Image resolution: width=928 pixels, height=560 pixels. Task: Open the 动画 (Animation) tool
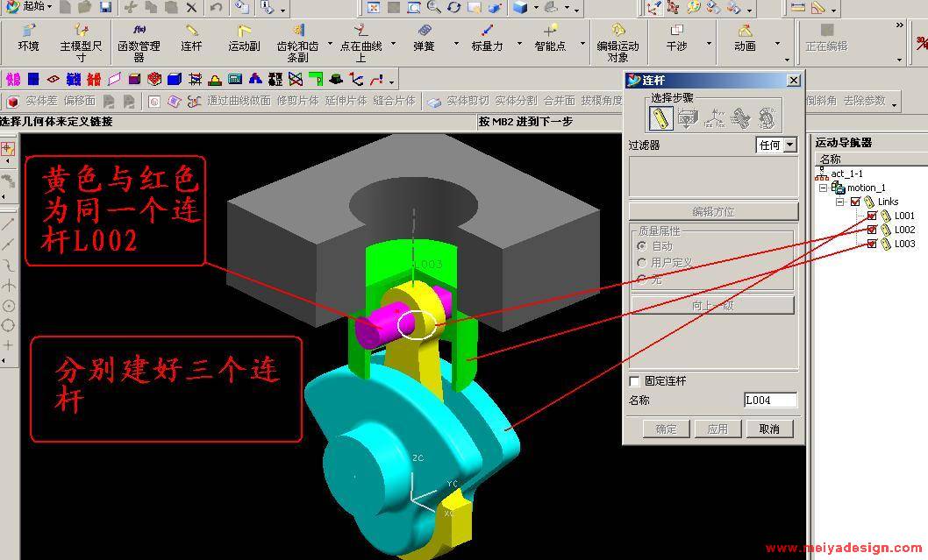(x=745, y=39)
